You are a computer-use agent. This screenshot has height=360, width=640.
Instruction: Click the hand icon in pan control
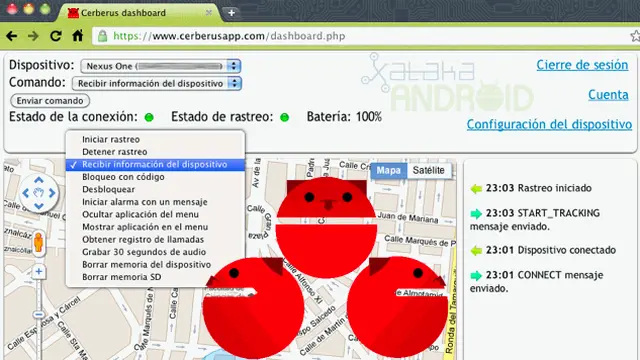[x=39, y=193]
